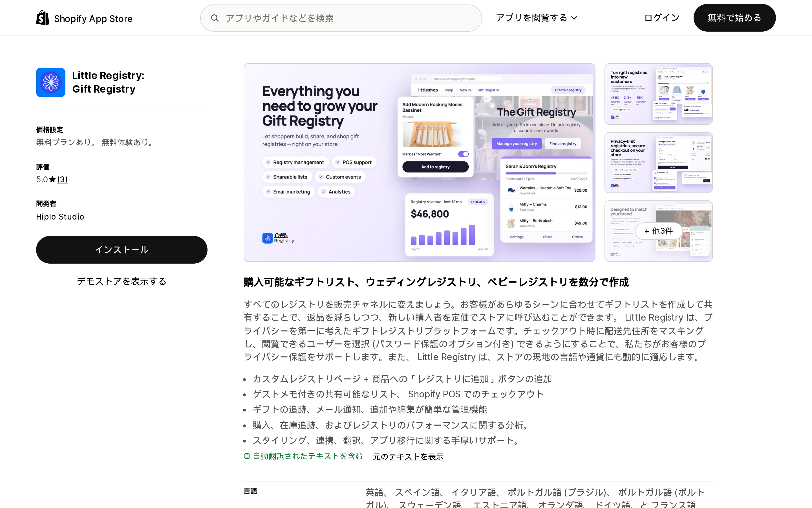Click the ログイン link

[x=662, y=18]
